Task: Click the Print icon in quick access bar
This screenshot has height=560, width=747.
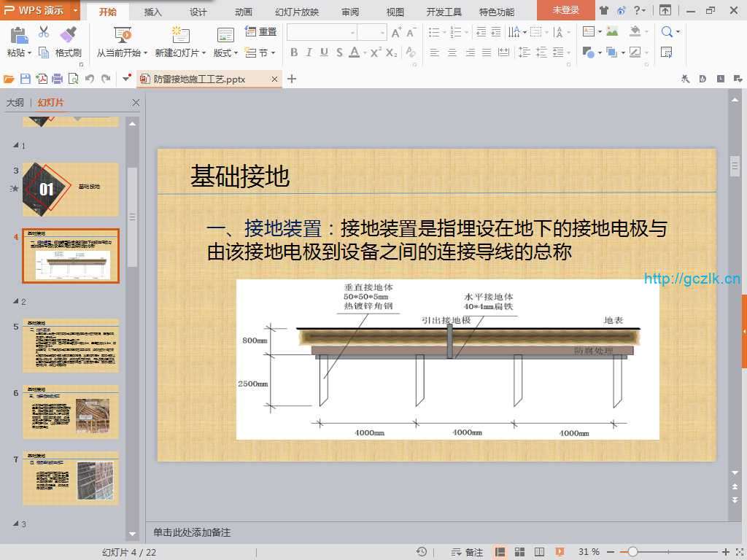Action: (x=58, y=79)
